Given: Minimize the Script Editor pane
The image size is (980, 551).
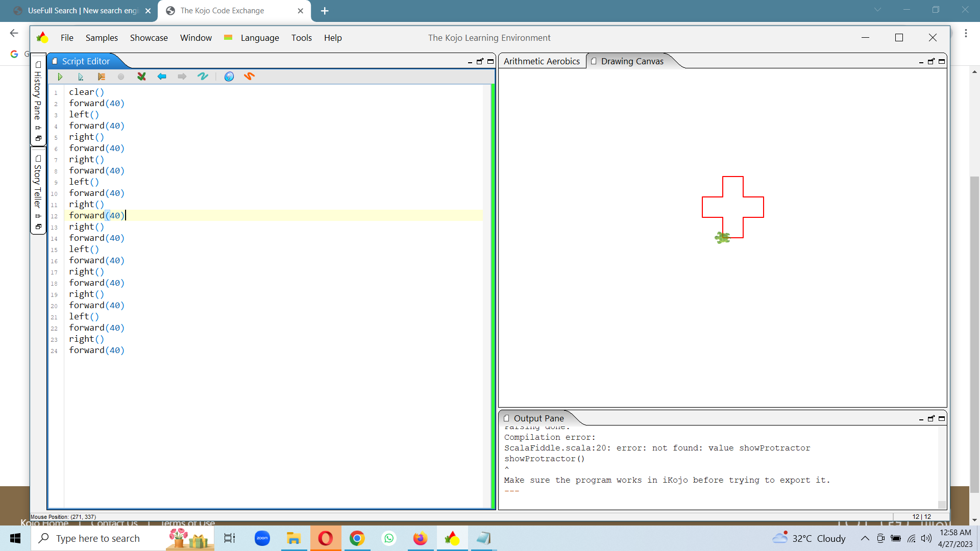Looking at the screenshot, I should [470, 62].
